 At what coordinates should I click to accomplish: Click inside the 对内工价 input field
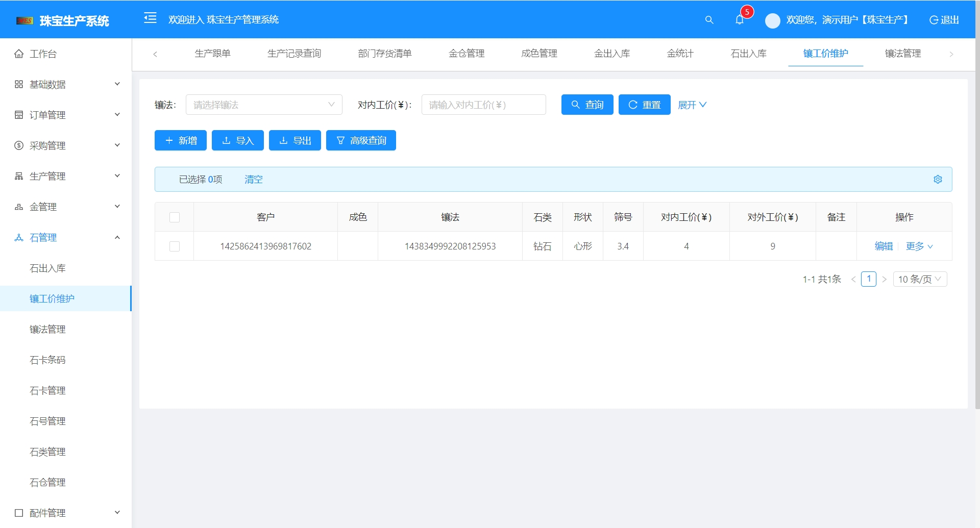click(x=483, y=105)
